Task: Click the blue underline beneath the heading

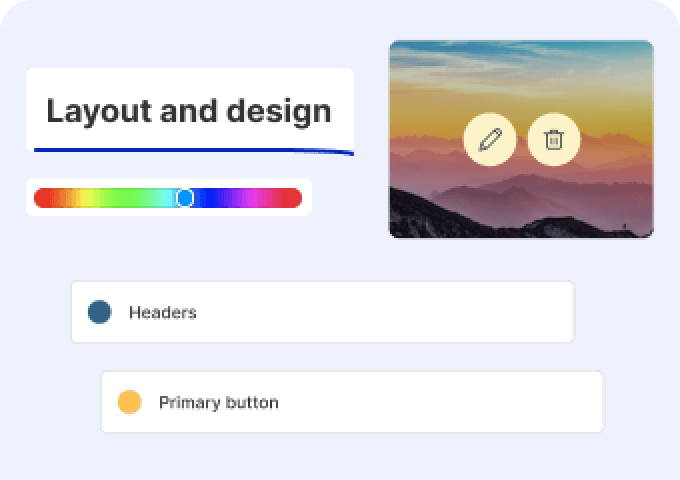Action: click(194, 150)
